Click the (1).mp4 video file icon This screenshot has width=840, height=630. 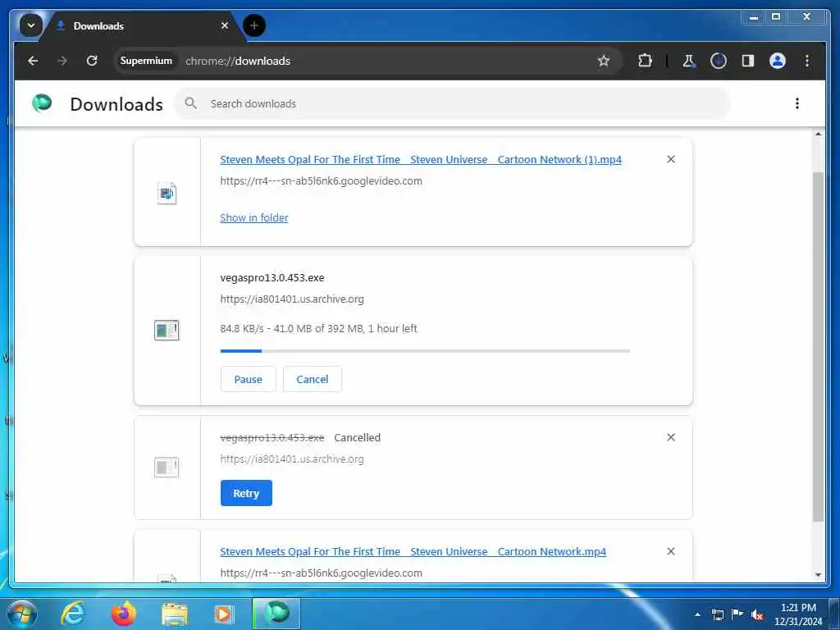(167, 193)
